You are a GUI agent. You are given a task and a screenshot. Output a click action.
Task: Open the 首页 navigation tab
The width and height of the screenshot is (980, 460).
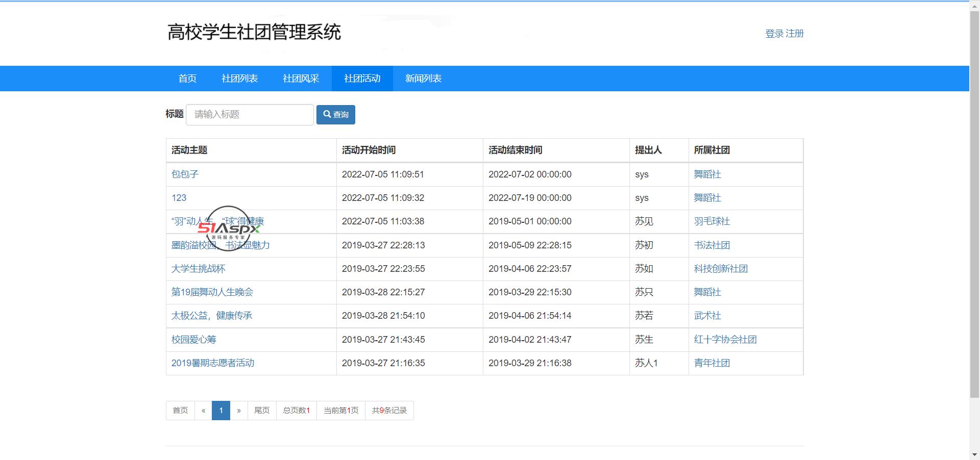187,79
